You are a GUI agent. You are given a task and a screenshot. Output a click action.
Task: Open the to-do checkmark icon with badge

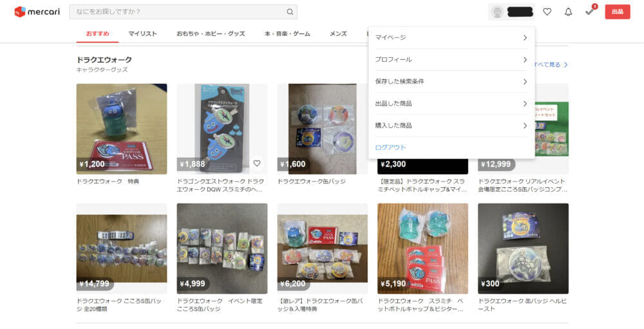(590, 12)
